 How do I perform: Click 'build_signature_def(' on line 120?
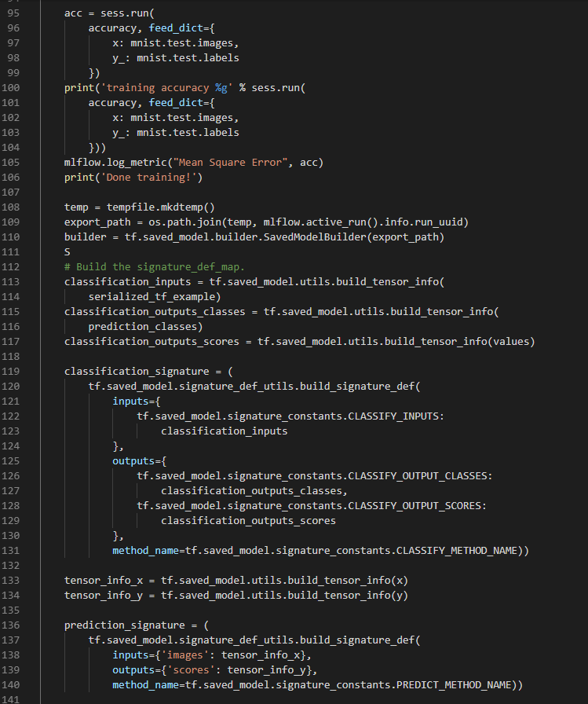(360, 386)
